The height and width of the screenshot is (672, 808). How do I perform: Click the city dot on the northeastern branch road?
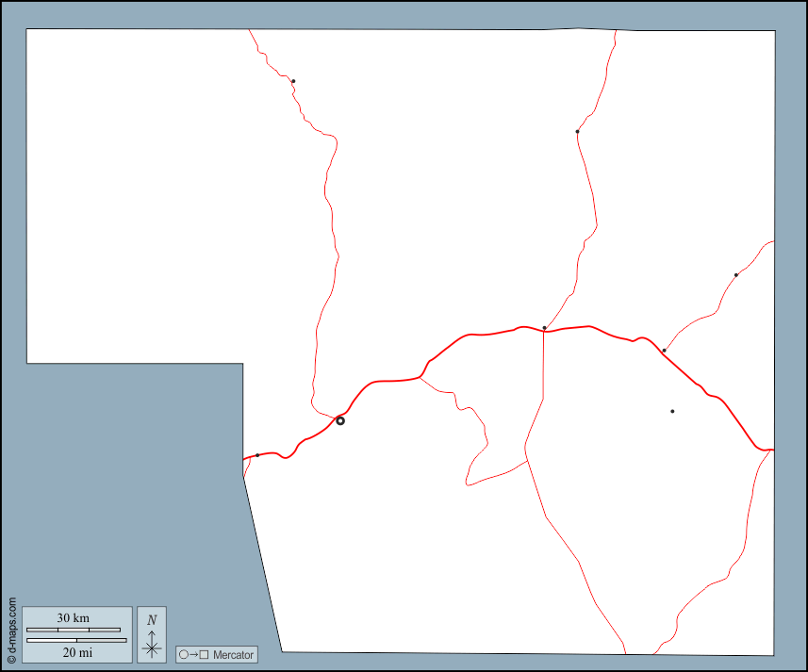736,275
